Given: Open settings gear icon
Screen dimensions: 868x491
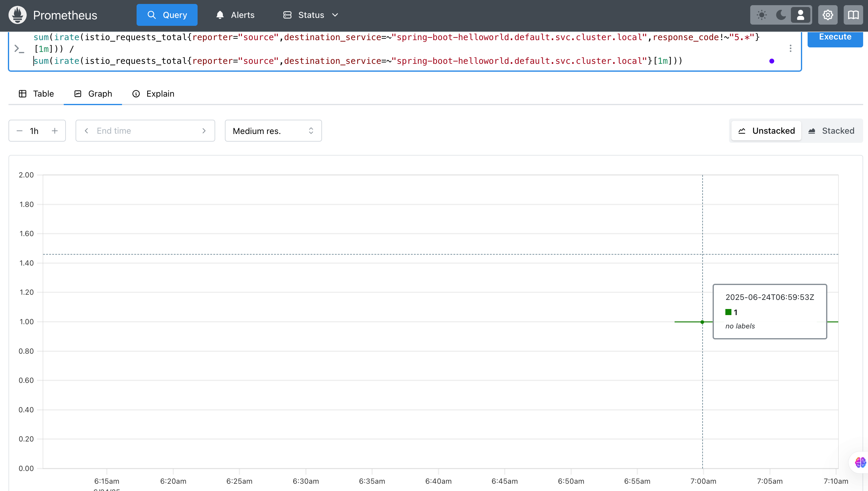Looking at the screenshot, I should tap(828, 15).
